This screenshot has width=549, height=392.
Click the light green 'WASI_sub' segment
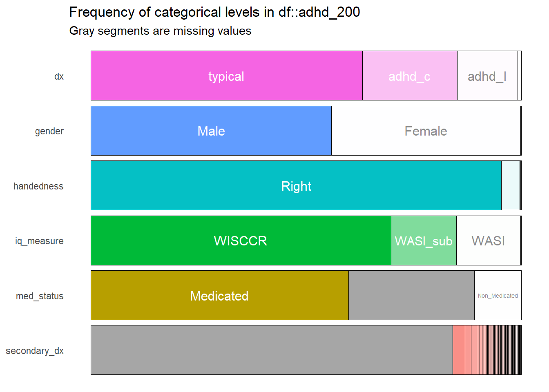tap(424, 241)
